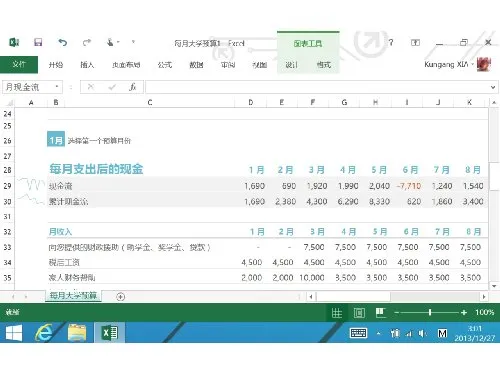Image resolution: width=500 pixels, height=375 pixels.
Task: Open the Help question mark
Action: pos(391,42)
